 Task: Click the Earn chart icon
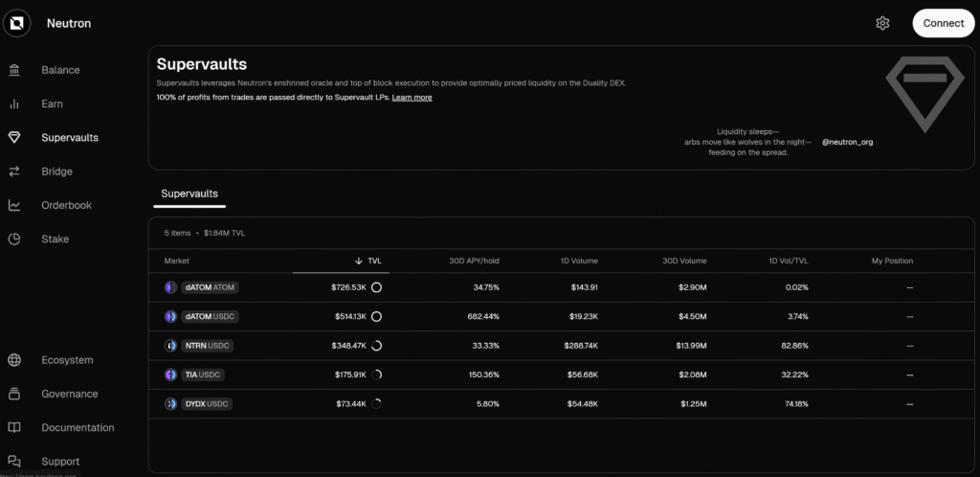[x=14, y=103]
